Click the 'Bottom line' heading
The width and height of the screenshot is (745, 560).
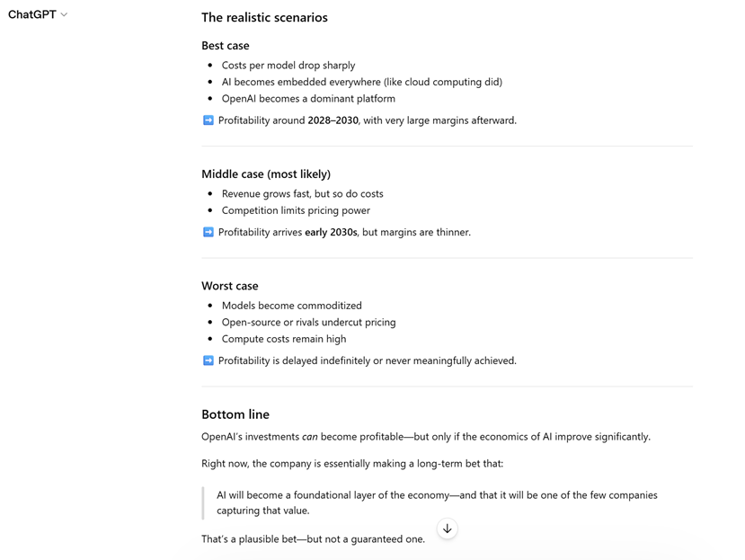pyautogui.click(x=235, y=414)
